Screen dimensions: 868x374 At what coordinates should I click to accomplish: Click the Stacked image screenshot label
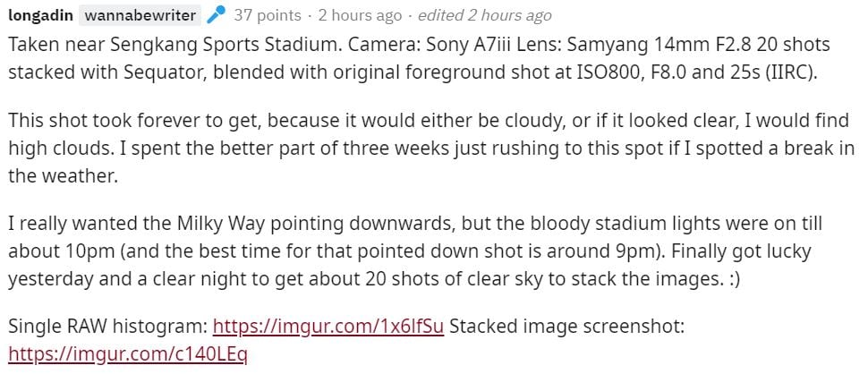[x=566, y=325]
